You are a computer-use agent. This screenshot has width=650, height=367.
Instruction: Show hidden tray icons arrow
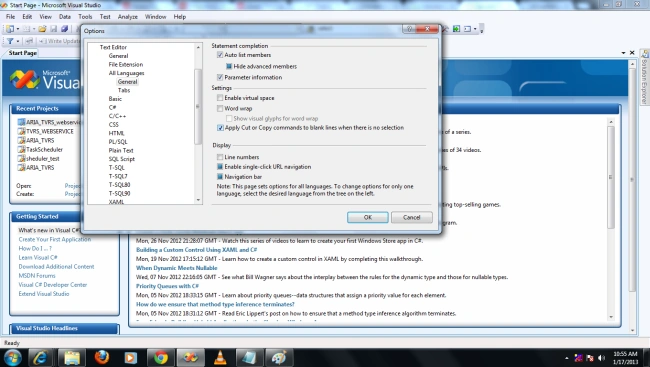click(567, 358)
